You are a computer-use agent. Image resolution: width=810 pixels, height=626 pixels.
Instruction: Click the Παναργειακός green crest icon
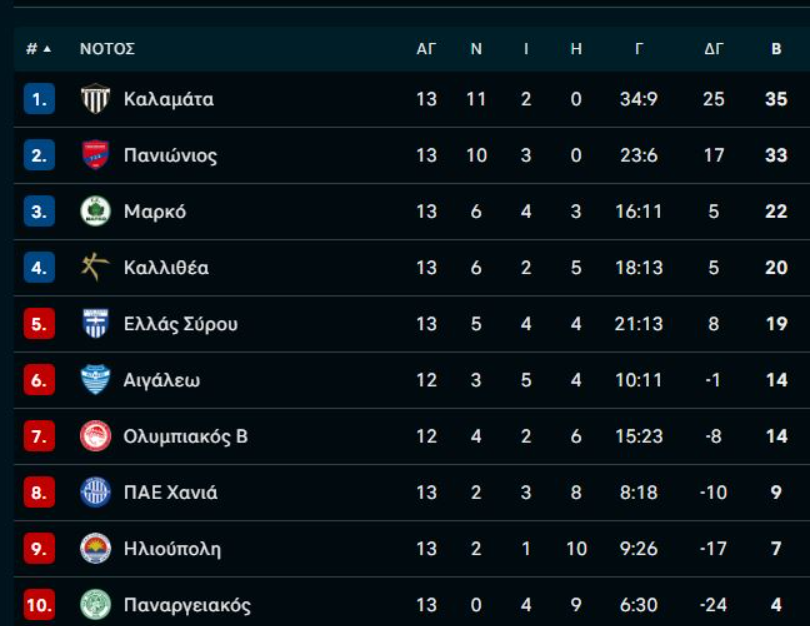pos(95,604)
